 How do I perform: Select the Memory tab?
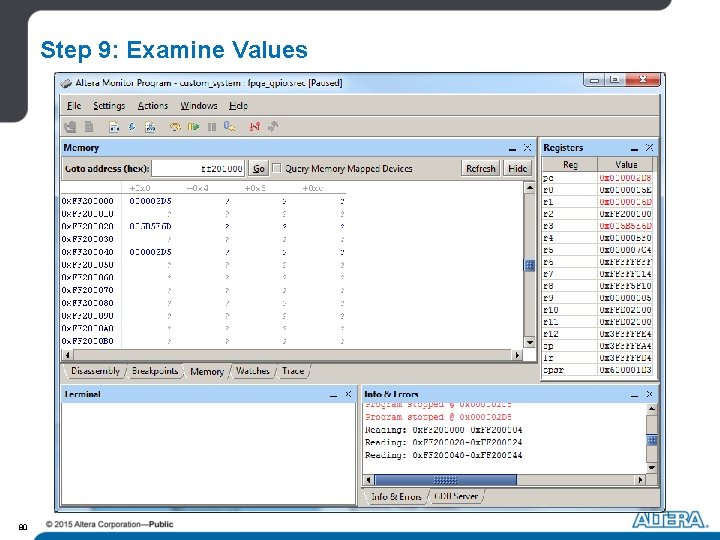tap(207, 371)
